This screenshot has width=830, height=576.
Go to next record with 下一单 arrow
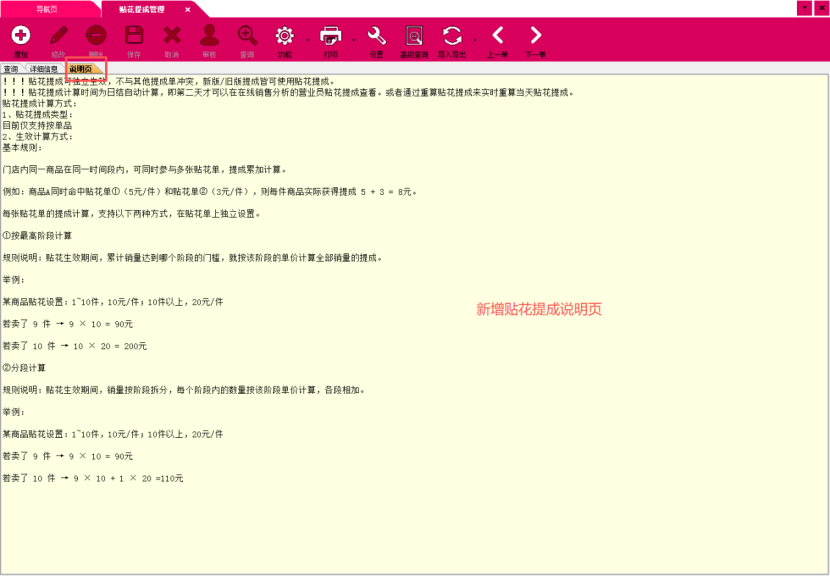point(536,35)
